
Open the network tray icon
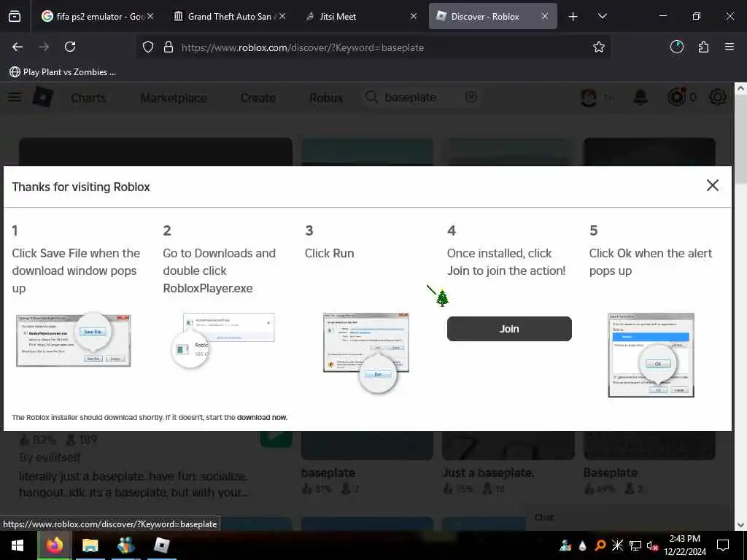click(635, 545)
